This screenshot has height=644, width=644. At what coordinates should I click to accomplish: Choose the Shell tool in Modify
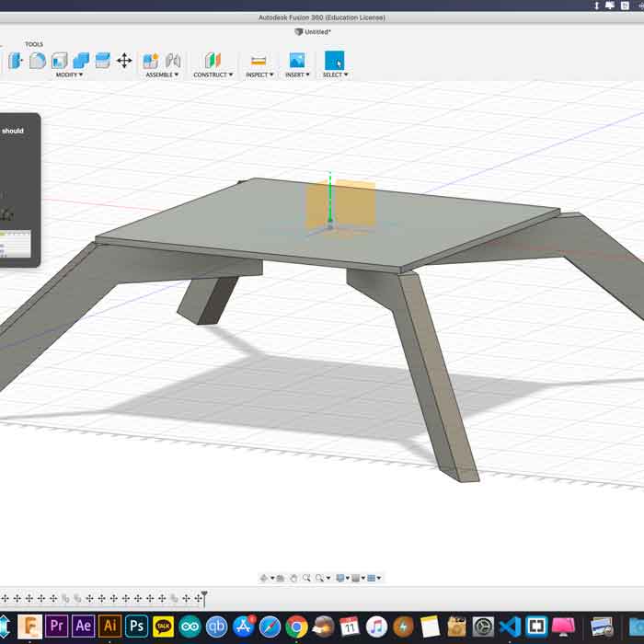coord(59,61)
